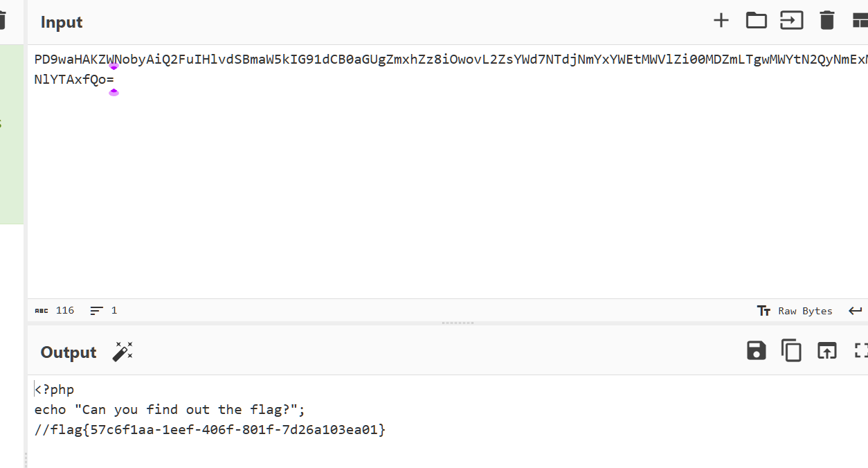This screenshot has width=868, height=468.
Task: Replace input with output icon
Action: click(826, 351)
